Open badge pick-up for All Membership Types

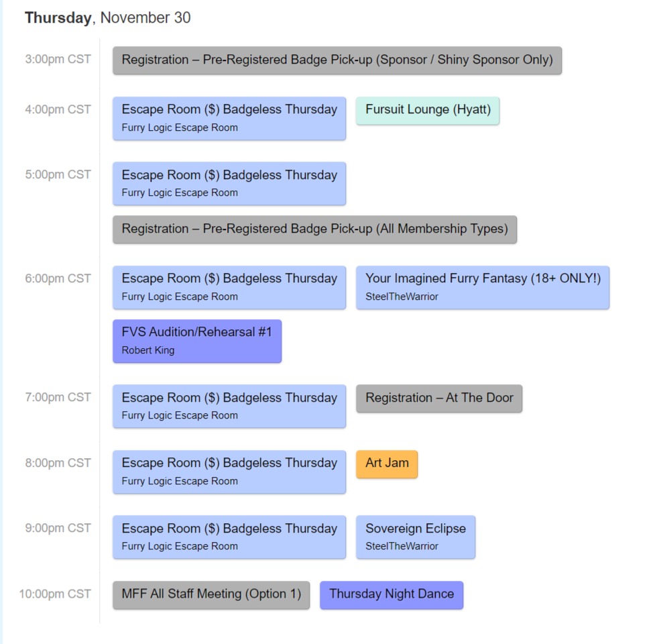(314, 229)
